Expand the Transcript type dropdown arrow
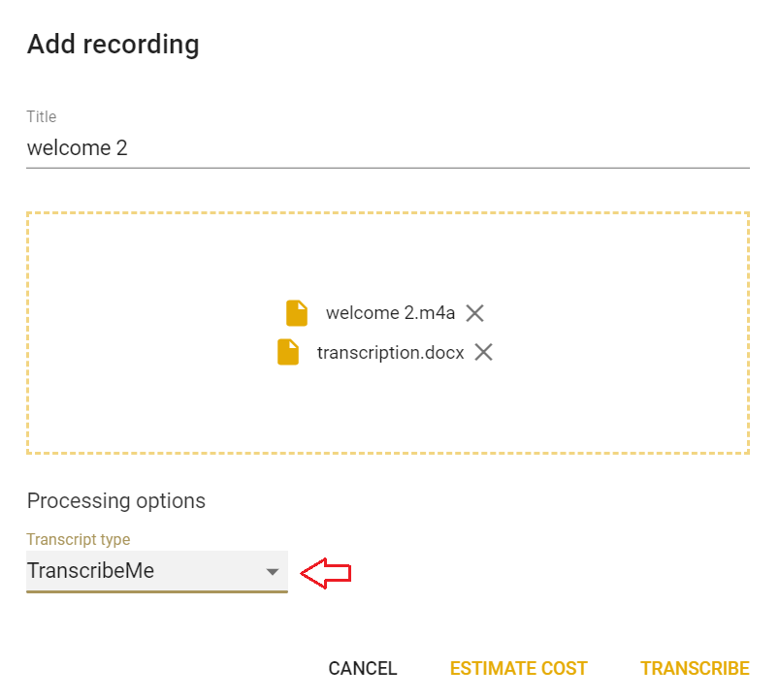Viewport: 779px width, 700px height. [x=273, y=572]
